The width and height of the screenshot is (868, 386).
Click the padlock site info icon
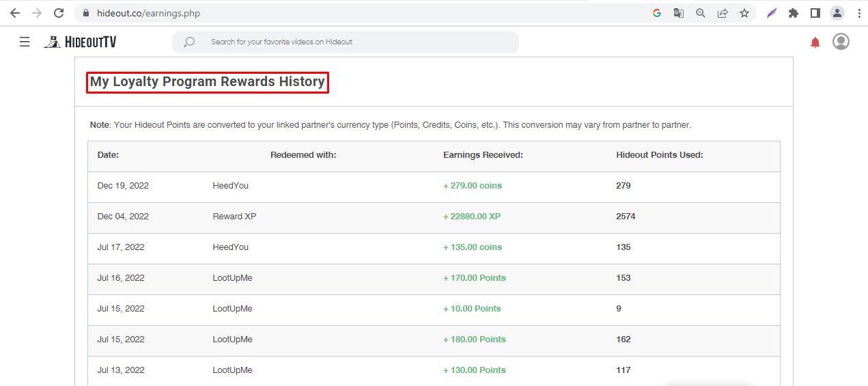coord(85,13)
